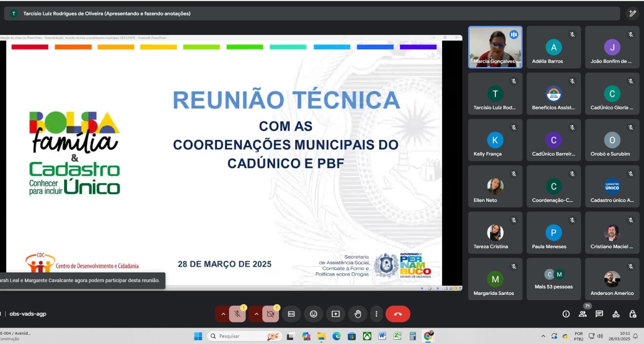The image size is (644, 344).
Task: Click the annotation pen icon top right
Action: click(x=632, y=13)
